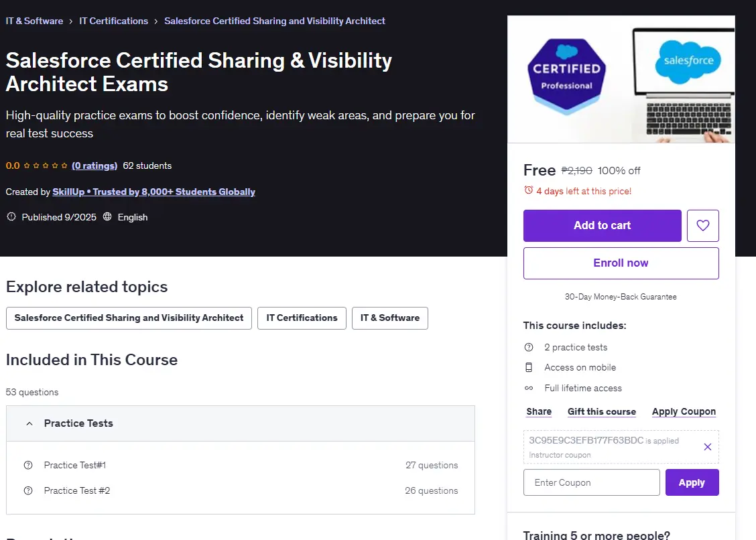Click the '100% off' discount text
Screen dimensions: 756x540
[619, 171]
